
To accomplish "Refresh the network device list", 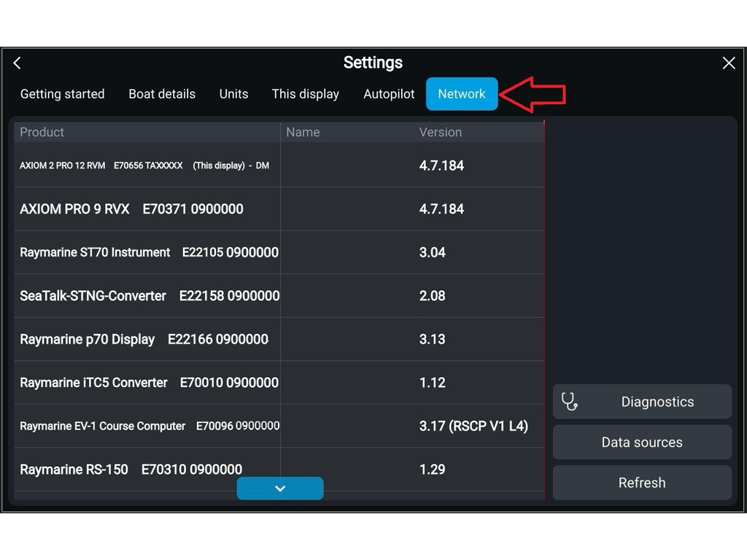I will [642, 483].
